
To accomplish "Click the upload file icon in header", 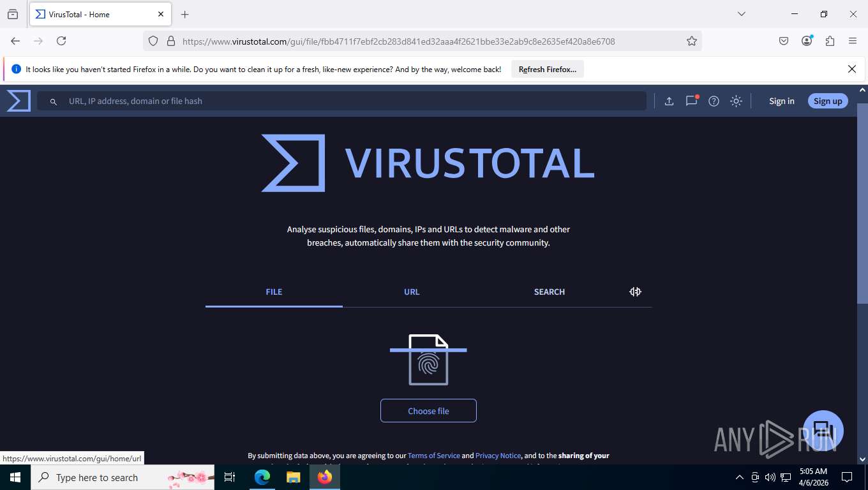I will click(669, 101).
